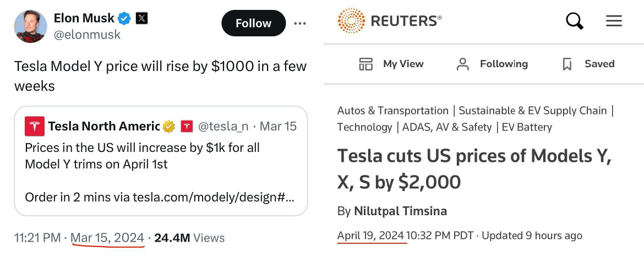Open the Autos & Transportation category

[x=393, y=111]
